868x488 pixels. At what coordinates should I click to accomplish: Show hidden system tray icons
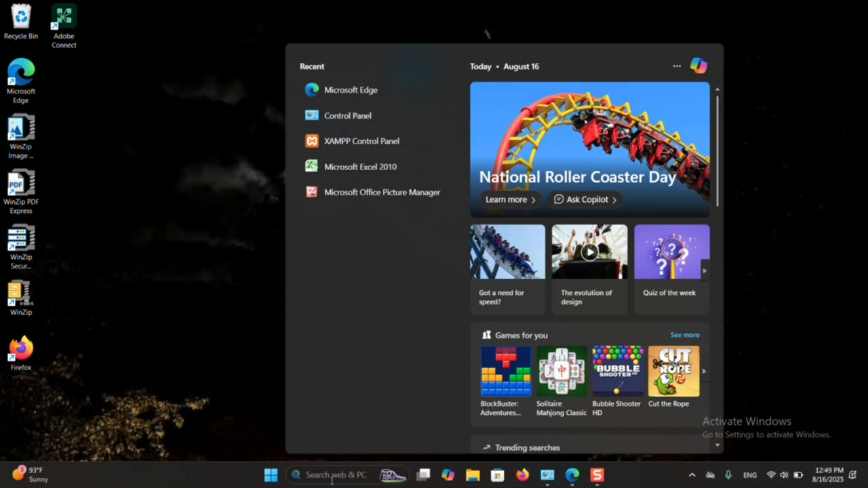click(x=692, y=475)
